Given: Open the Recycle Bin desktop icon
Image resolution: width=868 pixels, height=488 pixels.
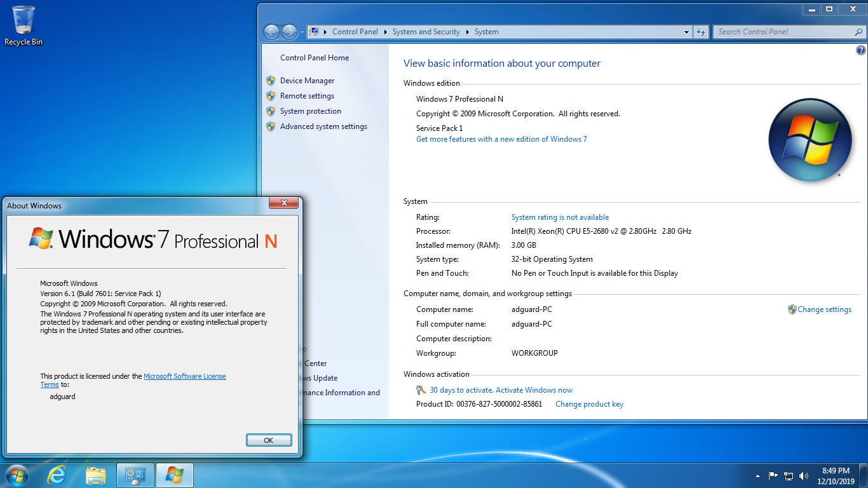Looking at the screenshot, I should (24, 26).
